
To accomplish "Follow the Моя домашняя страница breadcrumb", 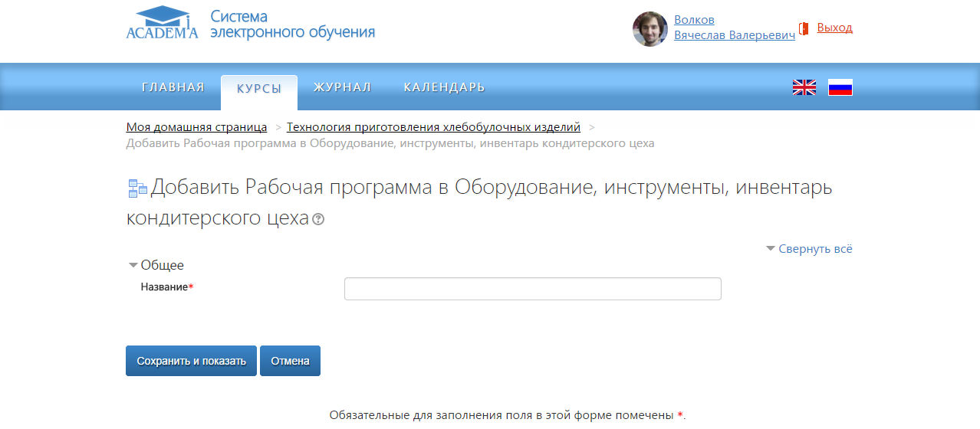I will pos(196,127).
